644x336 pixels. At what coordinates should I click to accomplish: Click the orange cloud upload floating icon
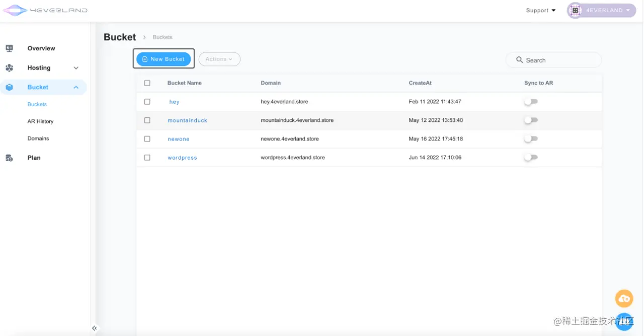tap(624, 299)
